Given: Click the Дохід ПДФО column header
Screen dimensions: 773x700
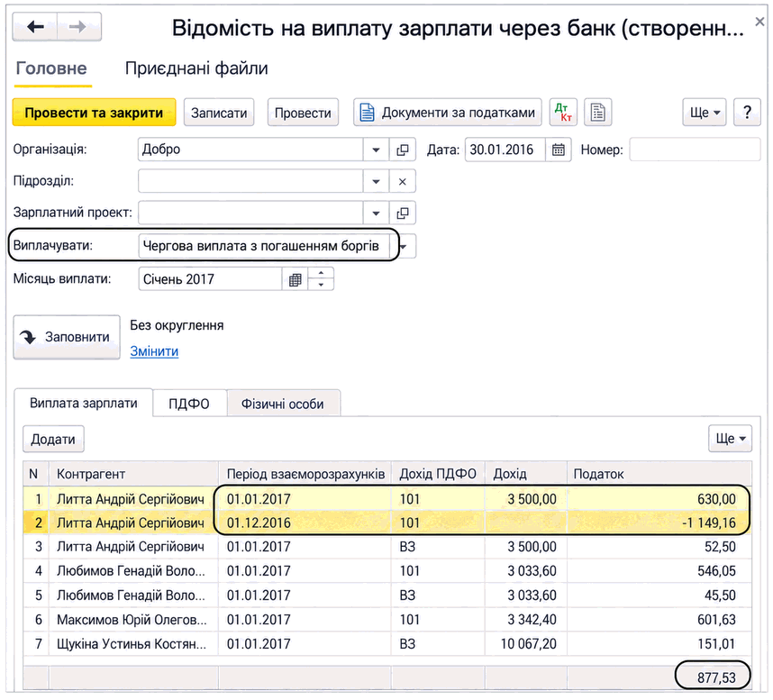Looking at the screenshot, I should point(438,474).
